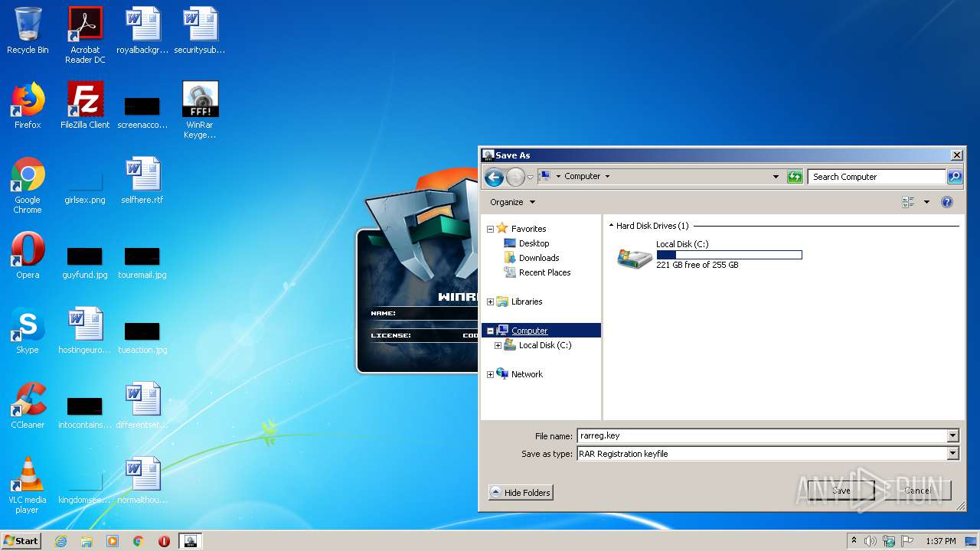Click the Save button

pyautogui.click(x=841, y=491)
